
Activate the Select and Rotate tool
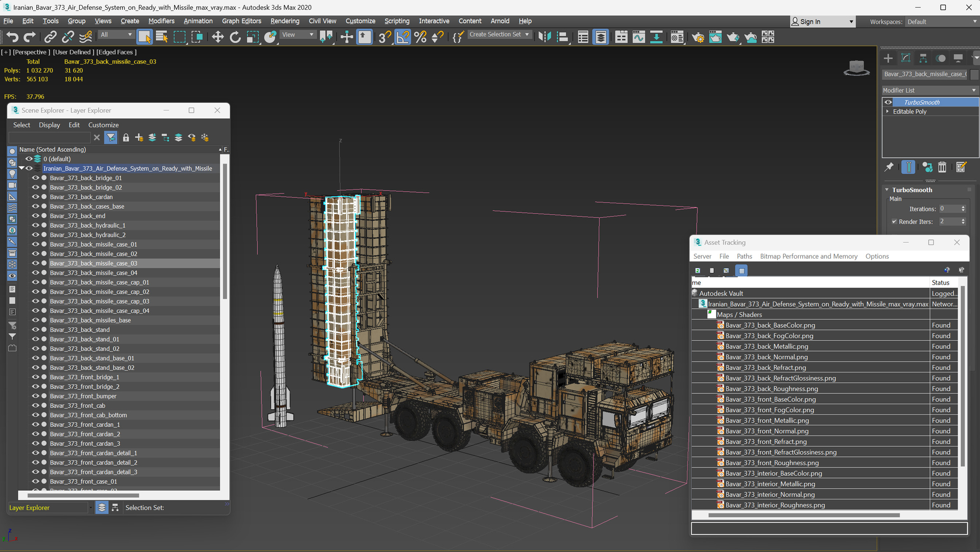point(235,37)
